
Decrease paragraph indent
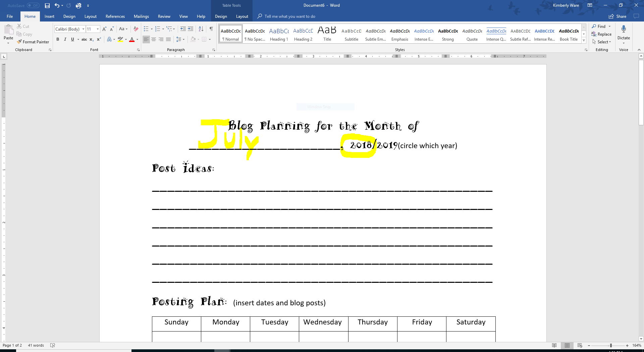tap(183, 29)
